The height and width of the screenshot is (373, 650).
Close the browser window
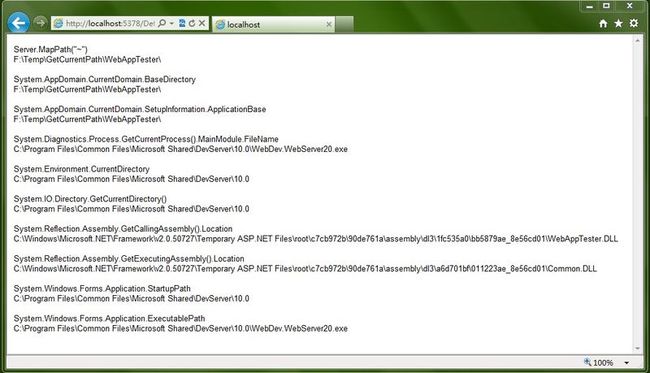630,6
